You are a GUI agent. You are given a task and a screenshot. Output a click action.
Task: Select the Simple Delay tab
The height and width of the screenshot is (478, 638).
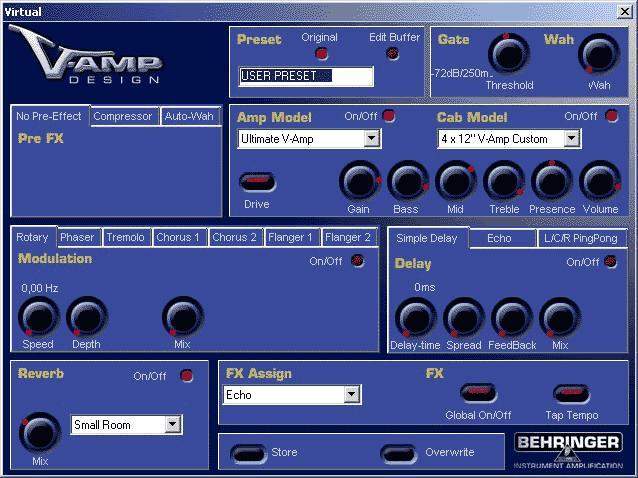[x=427, y=238]
